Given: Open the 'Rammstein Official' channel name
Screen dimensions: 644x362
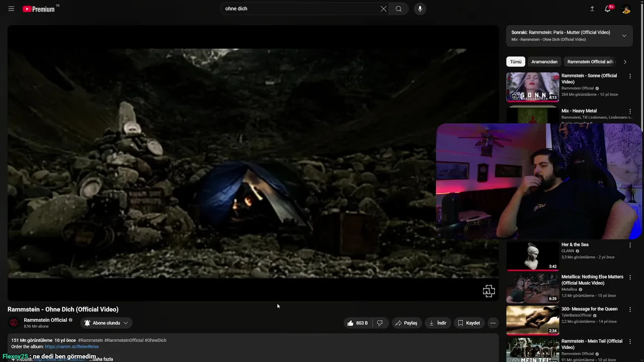Looking at the screenshot, I should point(45,320).
